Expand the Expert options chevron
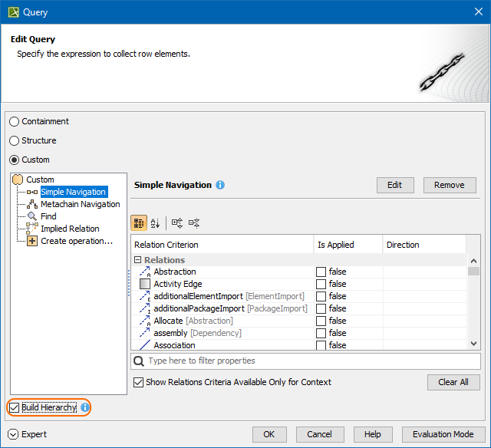The width and height of the screenshot is (491, 448). [x=14, y=434]
